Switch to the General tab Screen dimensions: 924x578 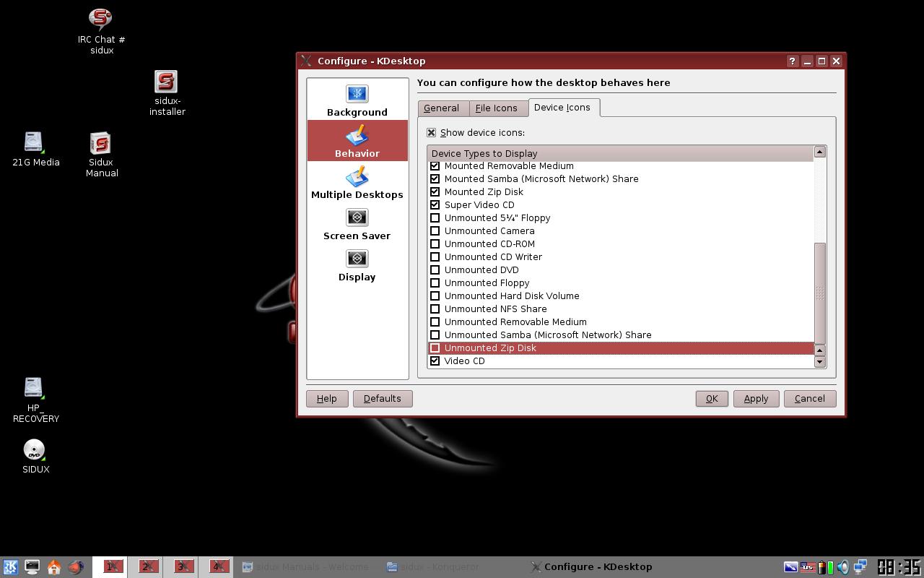pyautogui.click(x=442, y=108)
